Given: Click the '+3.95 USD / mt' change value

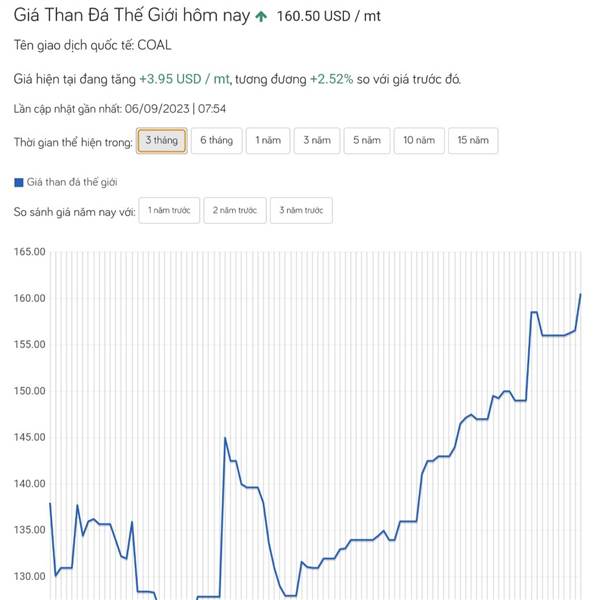Looking at the screenshot, I should tap(184, 79).
